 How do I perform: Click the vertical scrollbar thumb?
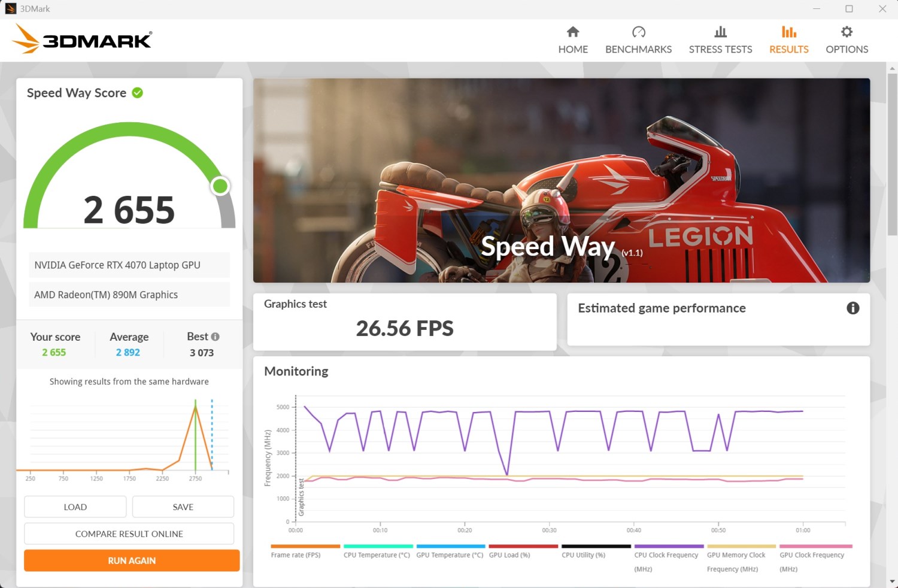[x=892, y=156]
